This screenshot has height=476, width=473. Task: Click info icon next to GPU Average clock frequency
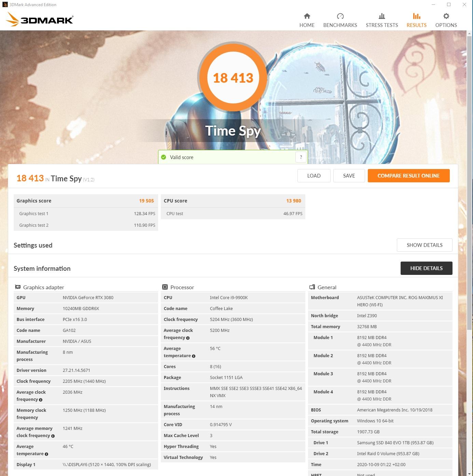point(41,400)
